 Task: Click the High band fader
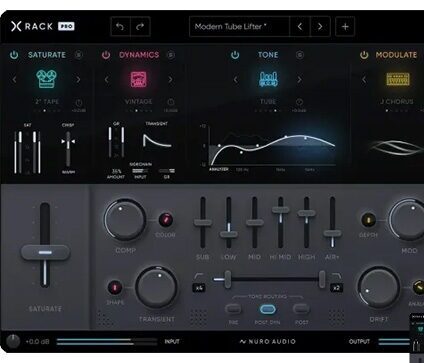(306, 223)
